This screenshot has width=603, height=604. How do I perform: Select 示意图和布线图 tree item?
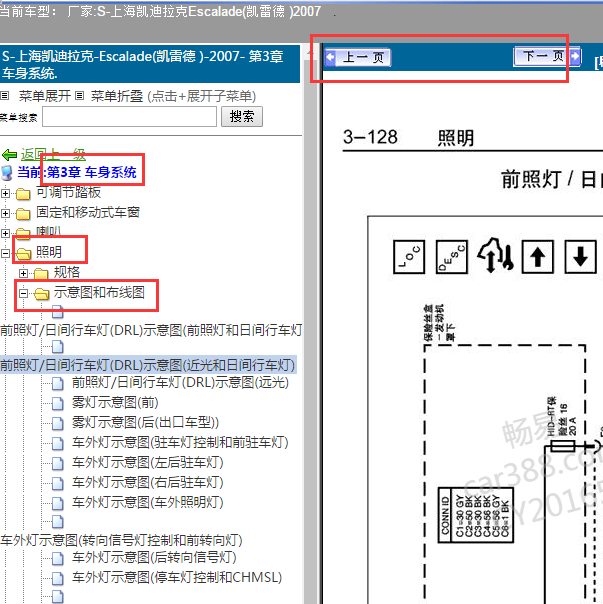pos(99,292)
